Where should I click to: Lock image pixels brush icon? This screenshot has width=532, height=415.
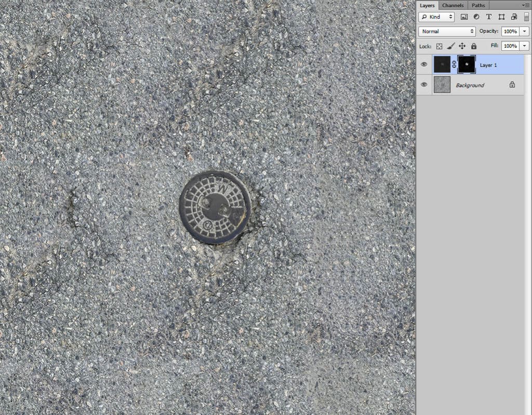(450, 46)
